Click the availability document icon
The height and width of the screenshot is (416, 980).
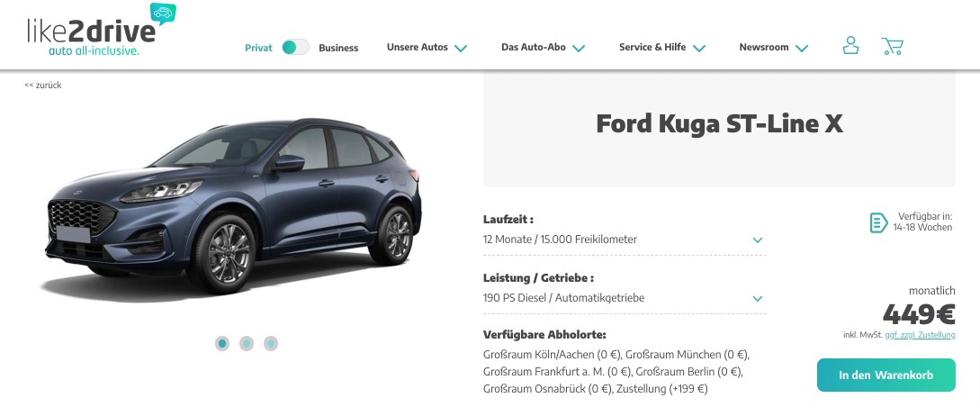coord(878,222)
